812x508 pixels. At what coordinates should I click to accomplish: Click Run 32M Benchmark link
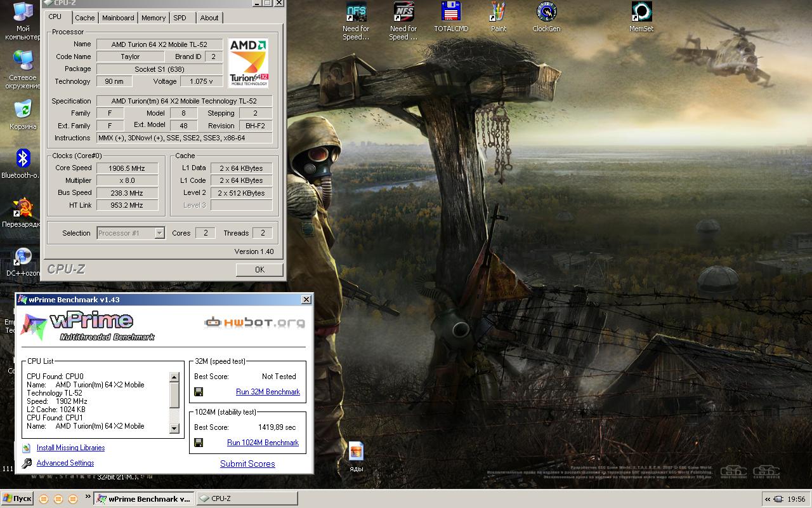[268, 392]
